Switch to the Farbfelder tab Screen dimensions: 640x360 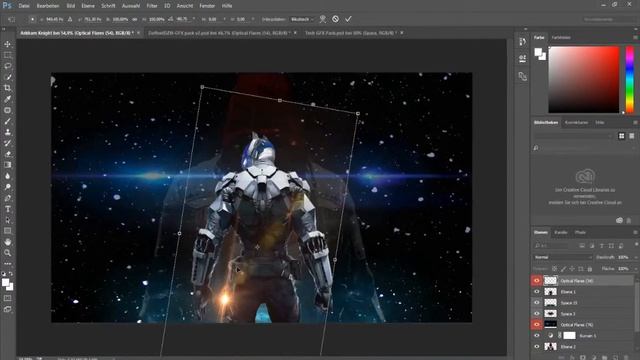561,37
